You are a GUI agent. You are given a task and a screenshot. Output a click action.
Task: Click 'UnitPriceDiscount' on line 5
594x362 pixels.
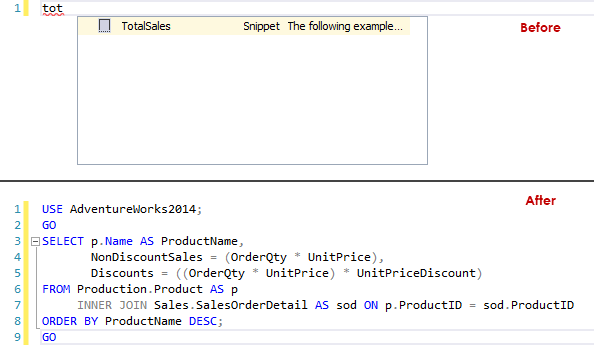click(416, 273)
